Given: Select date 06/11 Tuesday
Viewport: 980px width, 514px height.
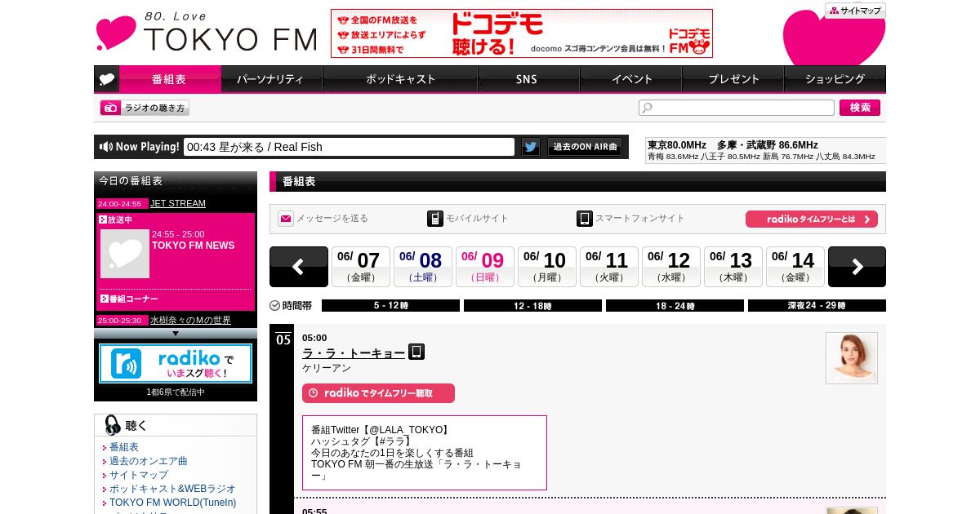Looking at the screenshot, I should coord(609,267).
